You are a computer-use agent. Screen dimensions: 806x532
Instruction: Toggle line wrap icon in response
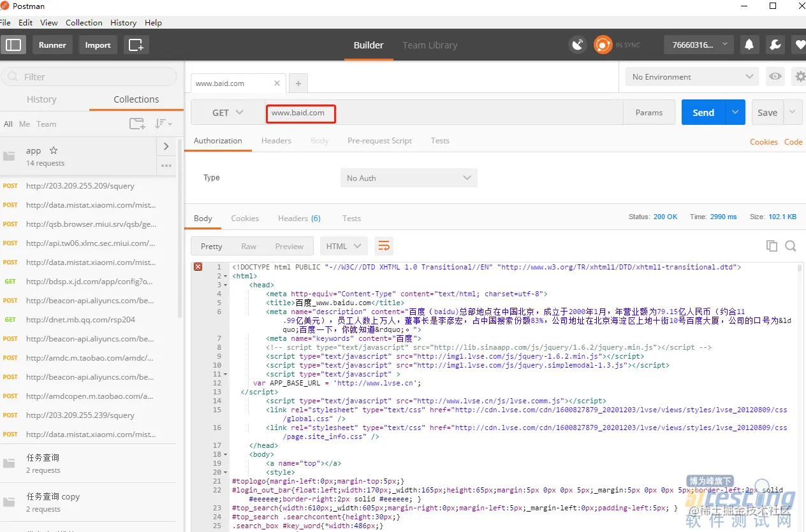pos(383,246)
